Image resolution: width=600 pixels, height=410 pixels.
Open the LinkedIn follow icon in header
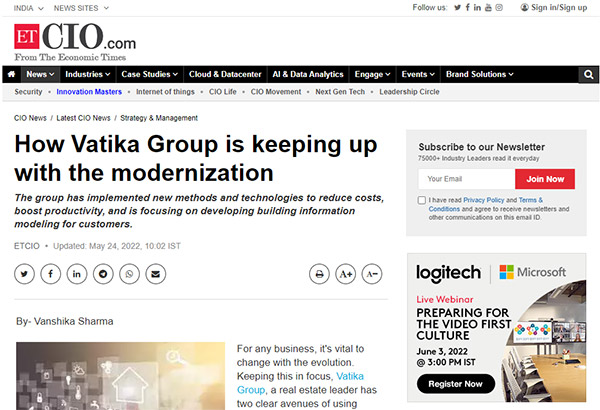coord(477,7)
